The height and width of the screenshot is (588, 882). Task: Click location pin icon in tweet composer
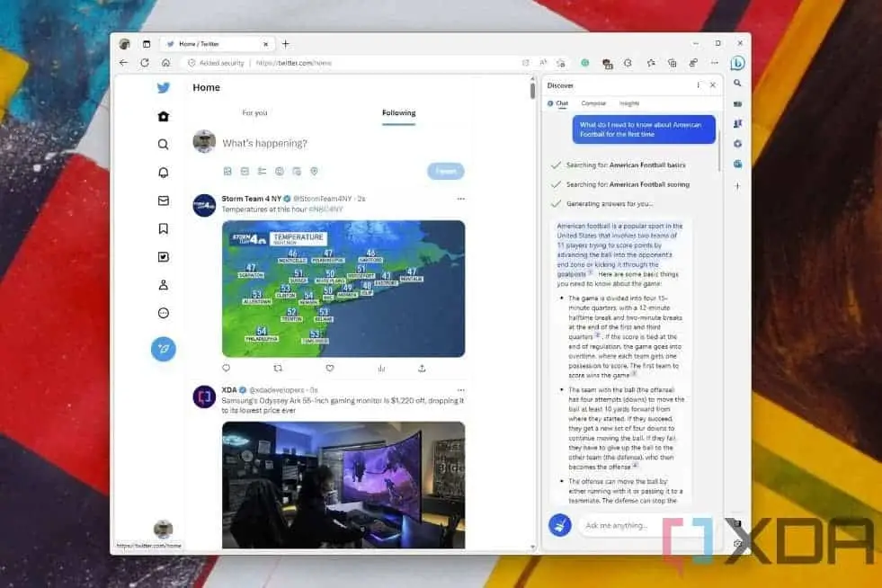click(x=315, y=171)
